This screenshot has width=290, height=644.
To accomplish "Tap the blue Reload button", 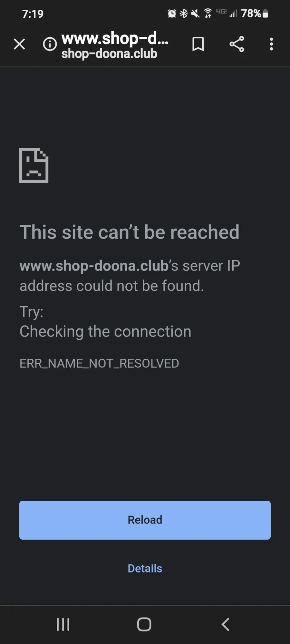I will (145, 520).
